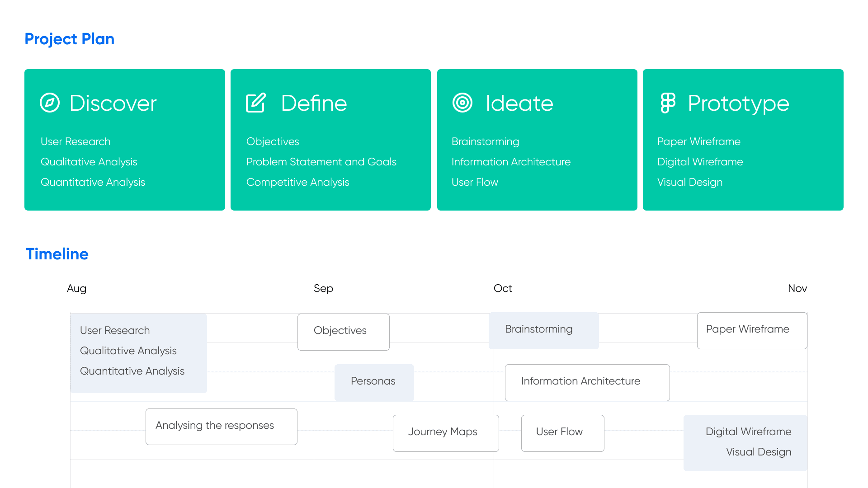Click the target icon beside Ideate
Viewport: 868px width, 488px height.
[462, 103]
